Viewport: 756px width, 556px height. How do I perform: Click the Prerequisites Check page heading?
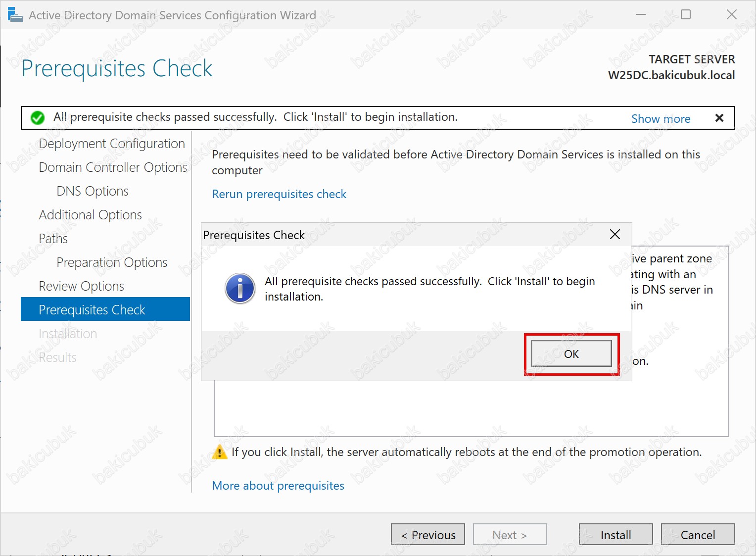point(117,68)
